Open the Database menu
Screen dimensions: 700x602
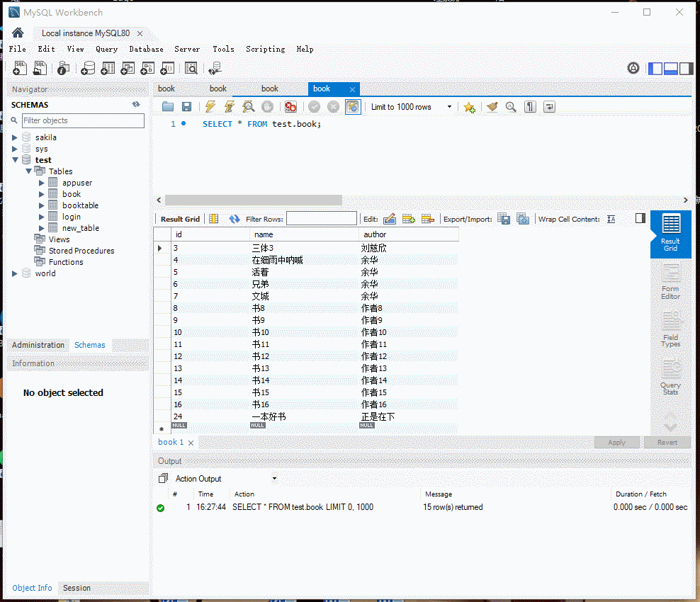146,49
